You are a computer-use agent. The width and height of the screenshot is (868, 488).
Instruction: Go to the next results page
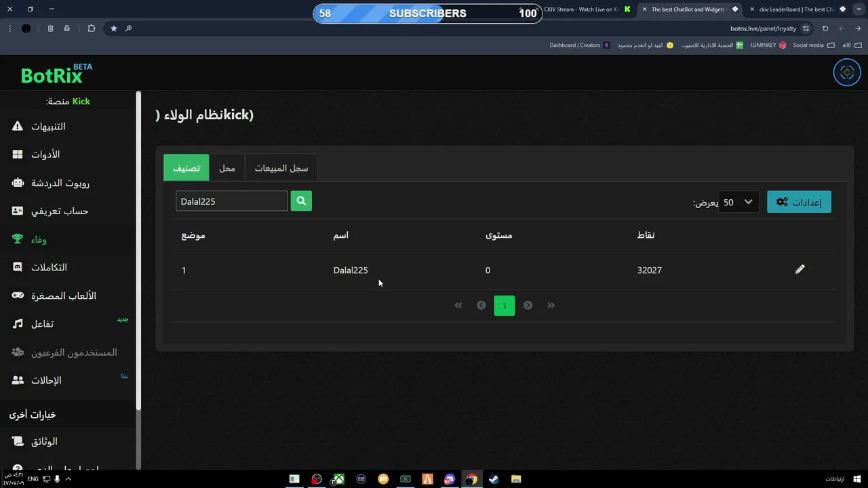(x=528, y=305)
